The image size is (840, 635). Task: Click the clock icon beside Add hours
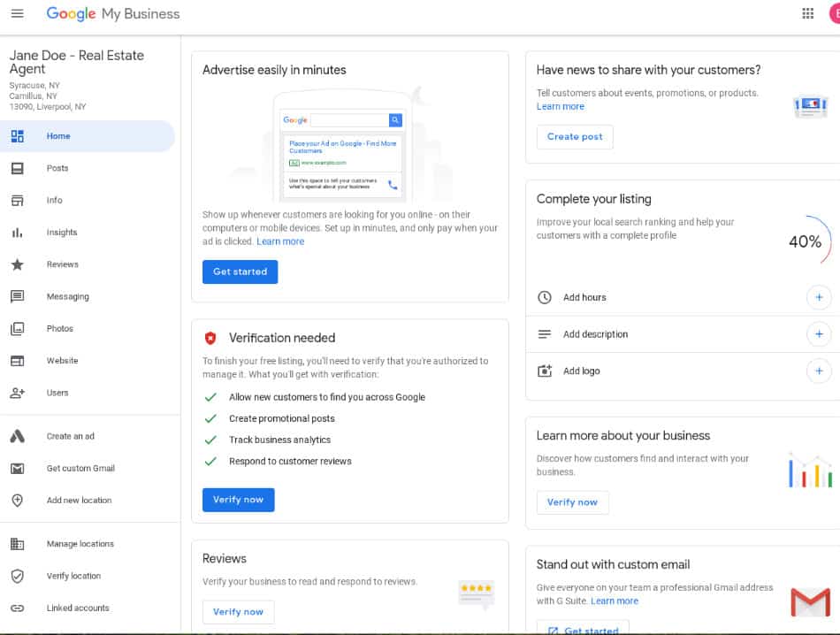[545, 297]
